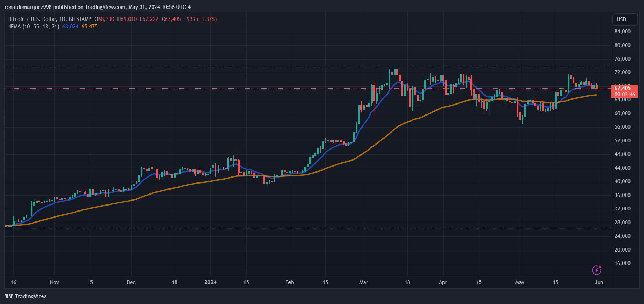The image size is (644, 304).
Task: Click the 16,000 price axis label
Action: (622, 263)
